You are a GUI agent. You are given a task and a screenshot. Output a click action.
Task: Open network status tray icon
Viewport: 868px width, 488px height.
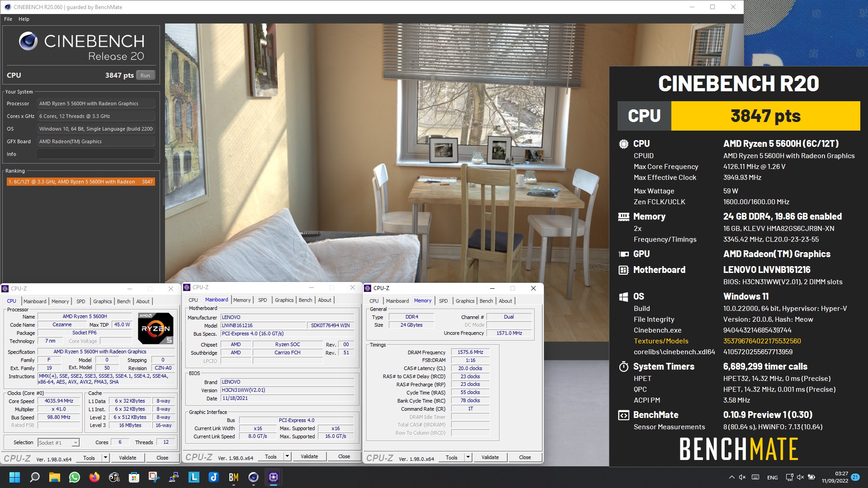[x=789, y=477]
